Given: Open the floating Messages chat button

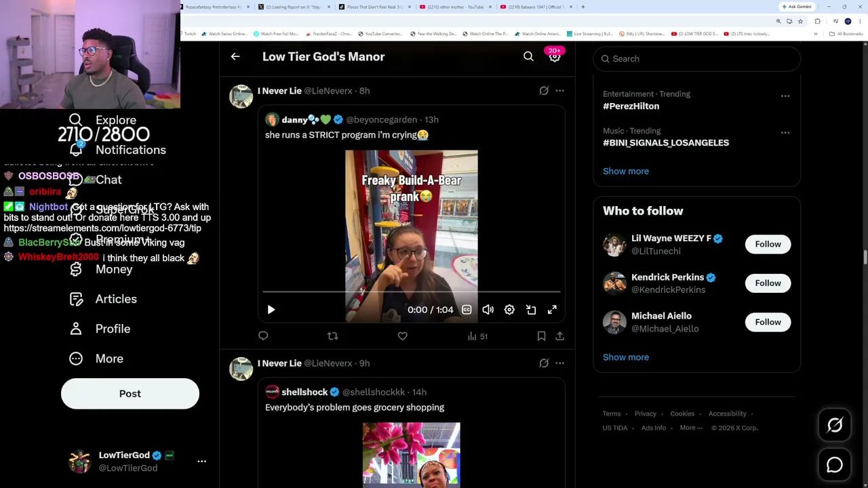Looking at the screenshot, I should [x=835, y=465].
